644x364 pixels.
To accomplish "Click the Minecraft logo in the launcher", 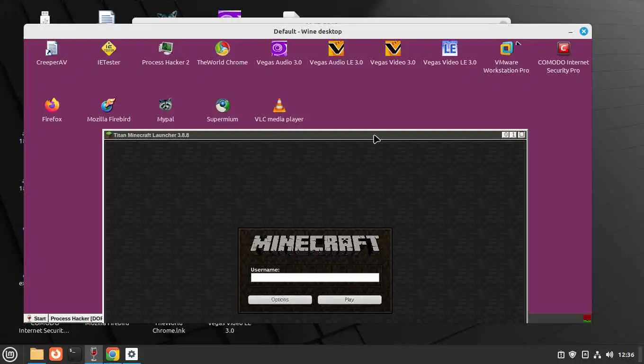I will coord(315,244).
